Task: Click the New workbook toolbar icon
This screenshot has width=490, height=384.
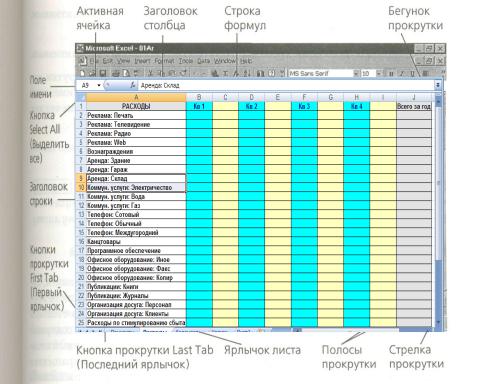Action: click(x=82, y=73)
